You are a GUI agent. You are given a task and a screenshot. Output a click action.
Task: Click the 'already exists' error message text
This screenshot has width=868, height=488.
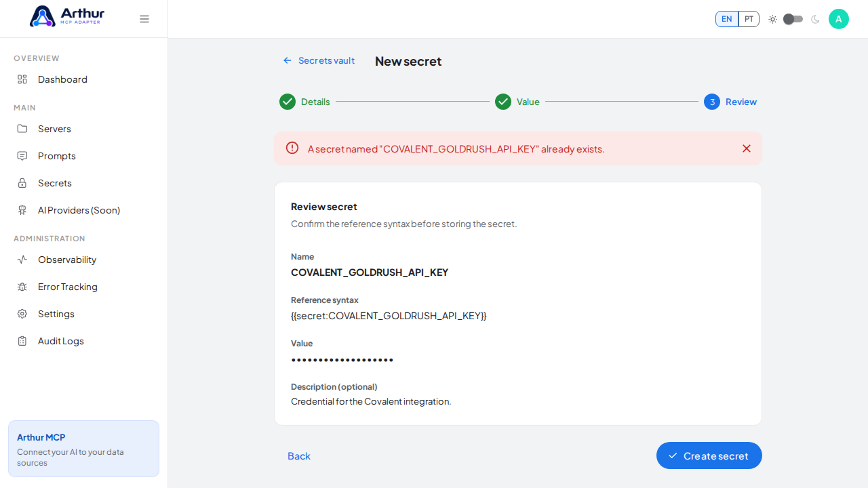[456, 148]
